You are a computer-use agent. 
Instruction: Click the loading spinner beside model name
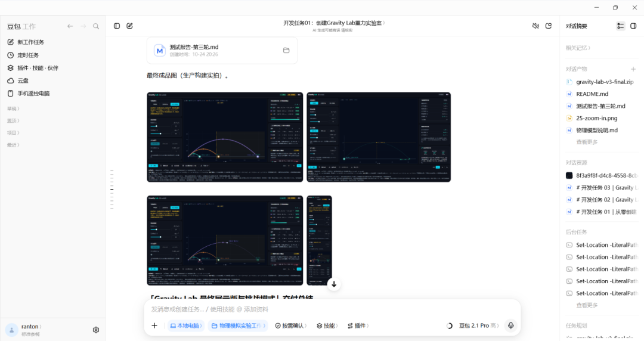point(450,326)
